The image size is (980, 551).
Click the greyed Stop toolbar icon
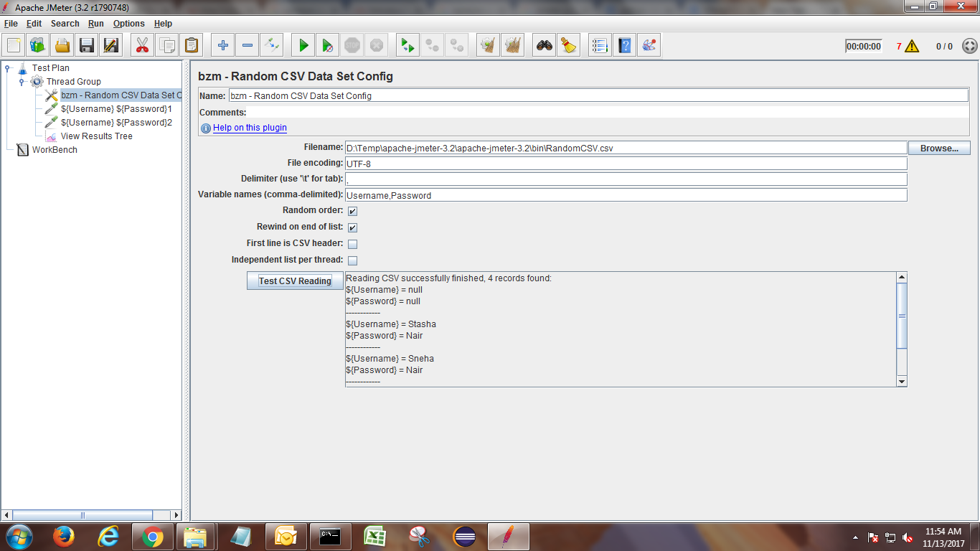[x=352, y=45]
